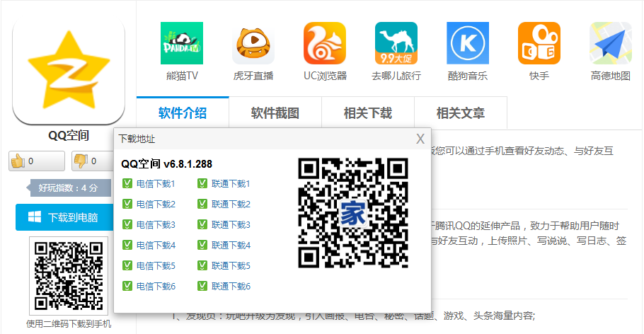
Task: Open the 联通下载6 link
Action: click(x=231, y=287)
